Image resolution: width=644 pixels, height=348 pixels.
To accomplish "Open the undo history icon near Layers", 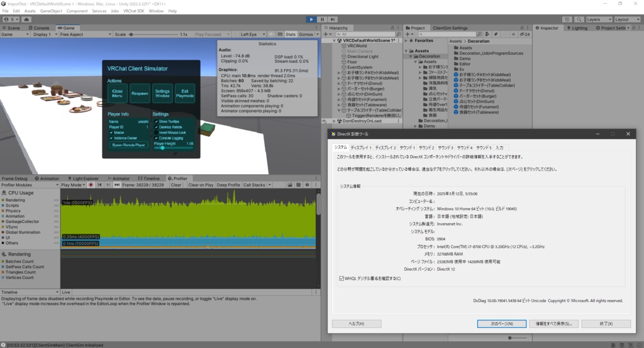I will tap(567, 19).
